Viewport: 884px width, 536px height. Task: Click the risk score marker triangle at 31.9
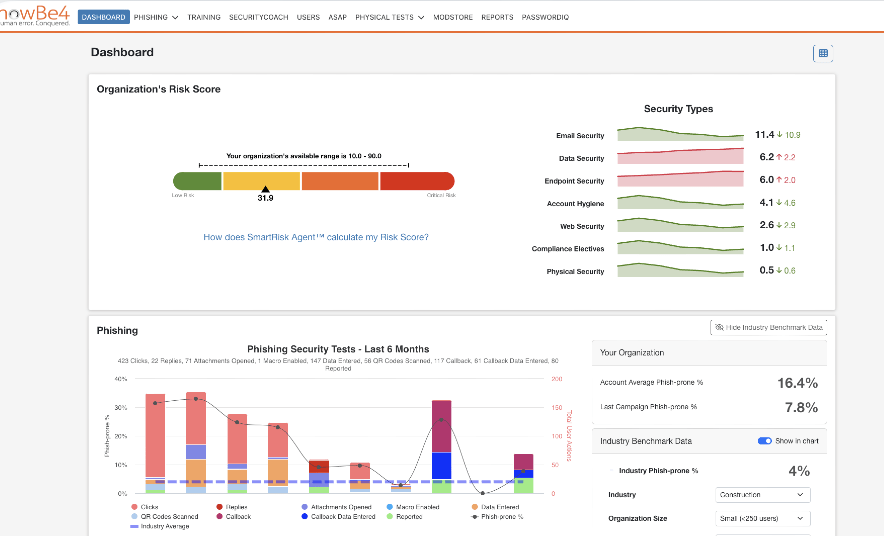click(x=265, y=189)
